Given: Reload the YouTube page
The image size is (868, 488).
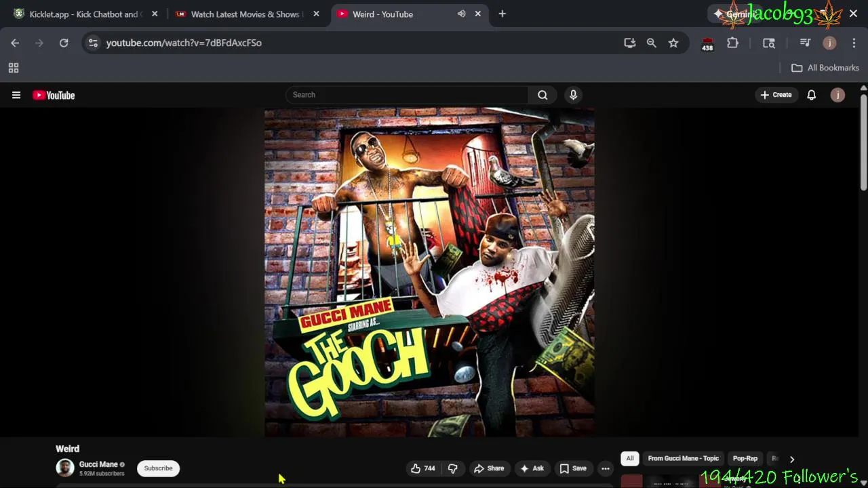Looking at the screenshot, I should click(x=64, y=43).
